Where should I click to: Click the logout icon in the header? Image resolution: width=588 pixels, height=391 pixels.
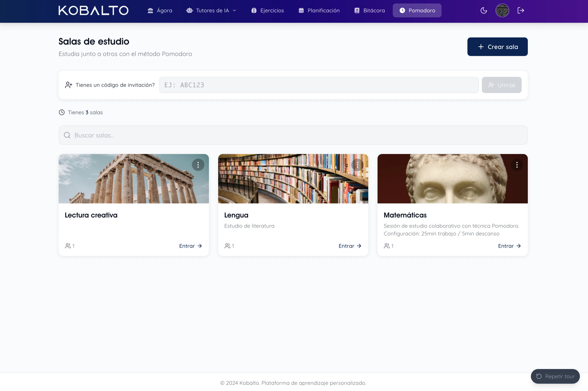click(521, 10)
